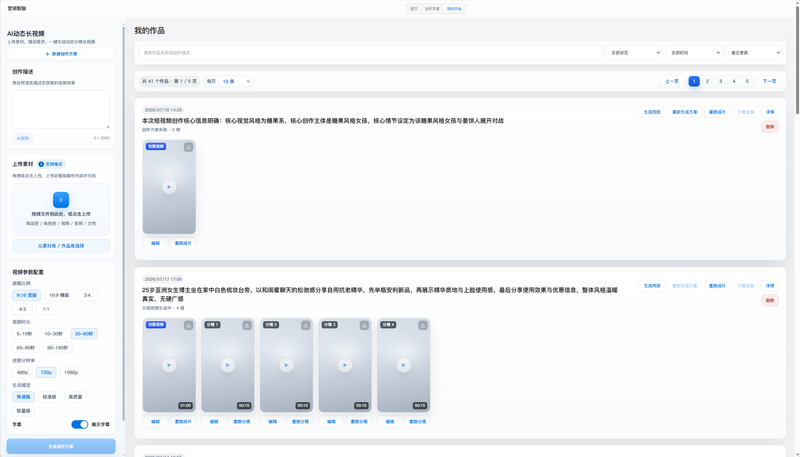Play the 分镜 4 video
Image resolution: width=800 pixels, height=457 pixels.
tap(404, 365)
